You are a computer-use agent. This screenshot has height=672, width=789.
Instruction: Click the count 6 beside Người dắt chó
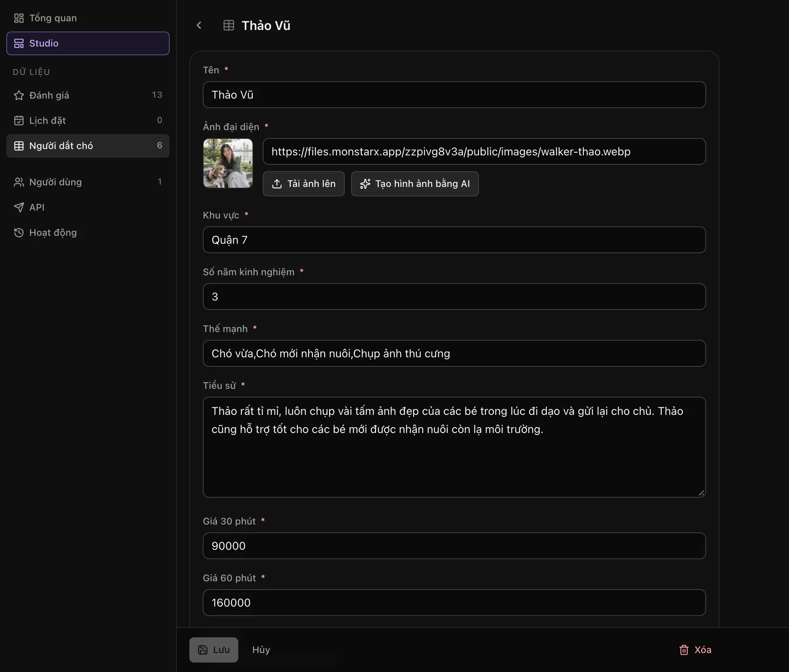[x=159, y=146]
